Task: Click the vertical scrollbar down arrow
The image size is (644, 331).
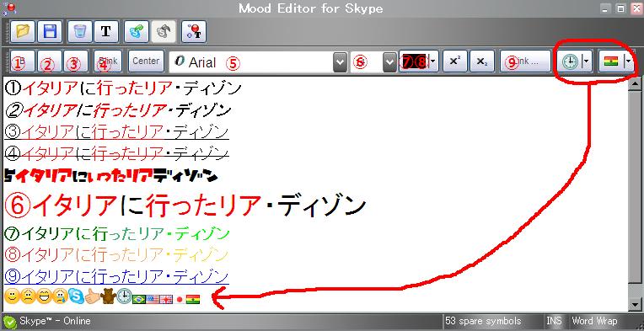Action: (636, 304)
